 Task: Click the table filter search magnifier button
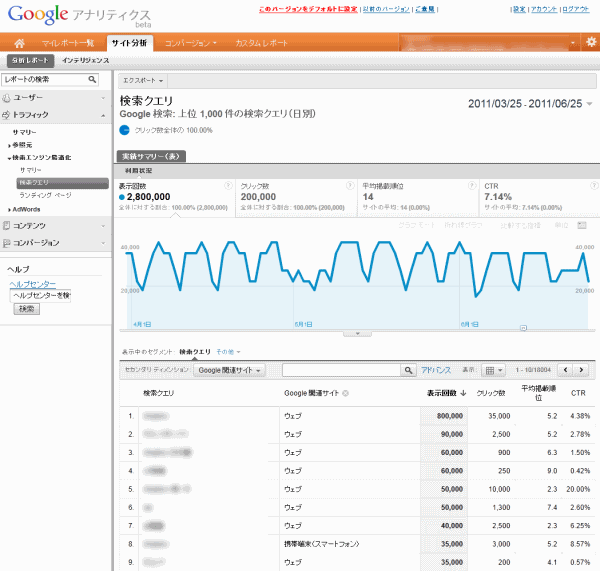click(408, 370)
